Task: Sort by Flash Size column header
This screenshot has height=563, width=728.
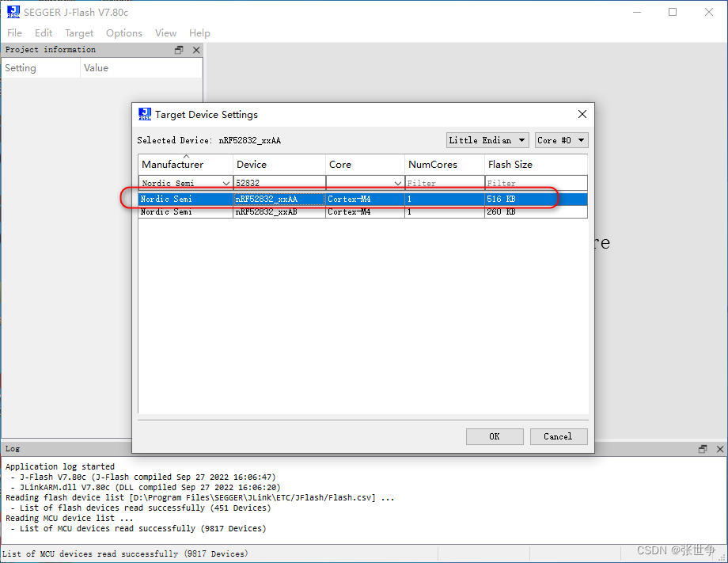Action: pyautogui.click(x=536, y=165)
